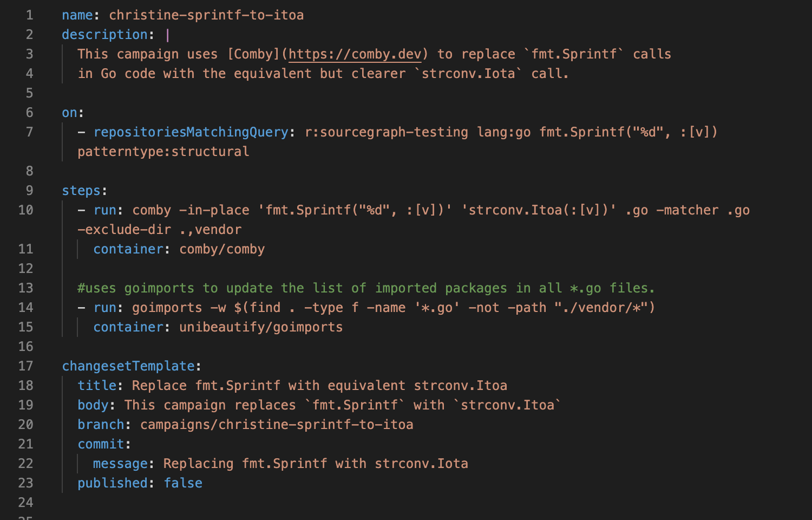Click line number 17 in gutter
812x520 pixels.
pyautogui.click(x=25, y=366)
